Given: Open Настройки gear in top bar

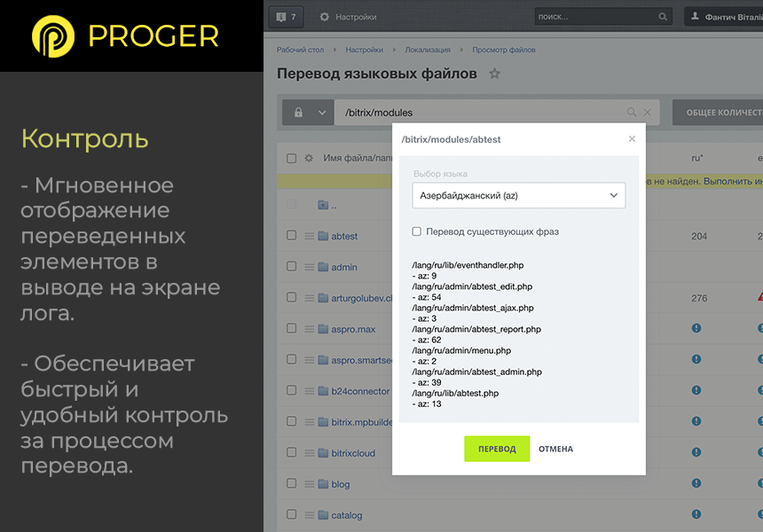Looking at the screenshot, I should tap(325, 17).
